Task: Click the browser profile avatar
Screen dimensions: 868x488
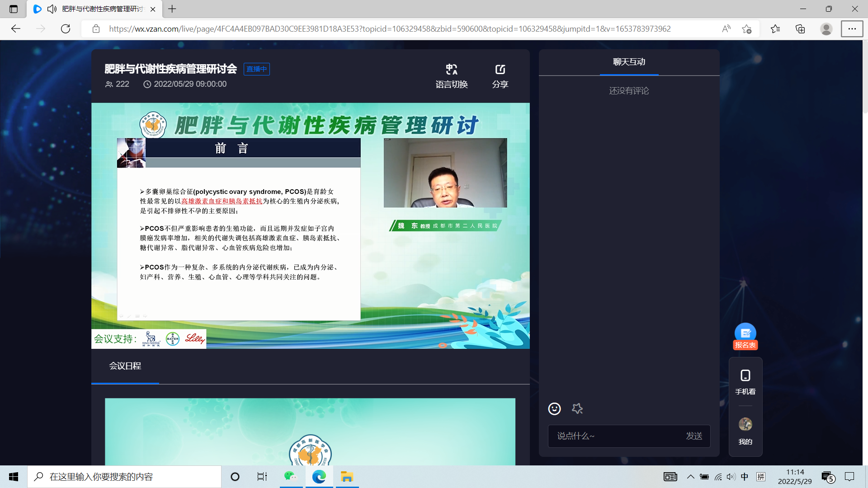Action: [x=826, y=29]
